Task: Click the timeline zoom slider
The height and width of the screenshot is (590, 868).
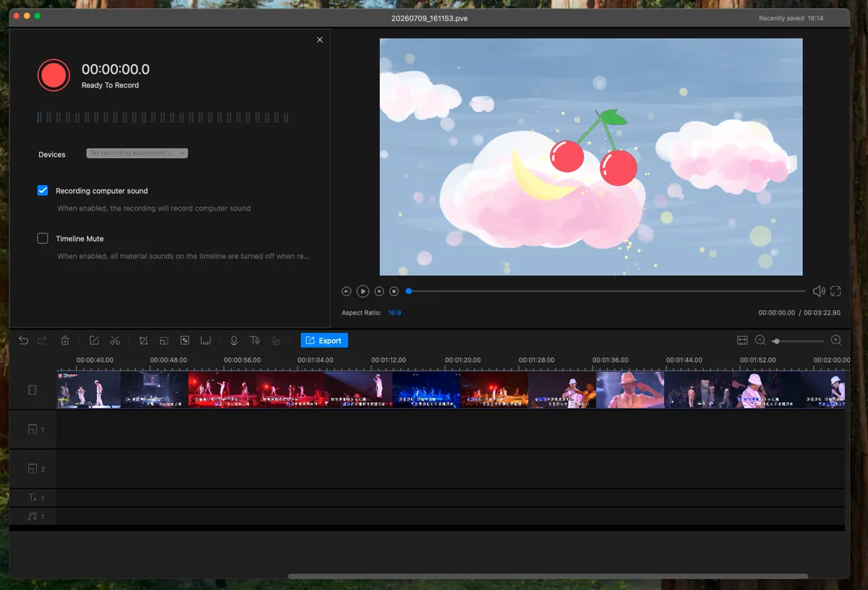Action: 798,341
